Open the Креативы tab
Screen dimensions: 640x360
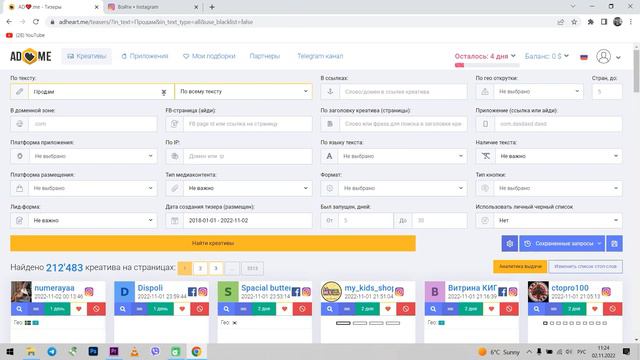pos(87,56)
